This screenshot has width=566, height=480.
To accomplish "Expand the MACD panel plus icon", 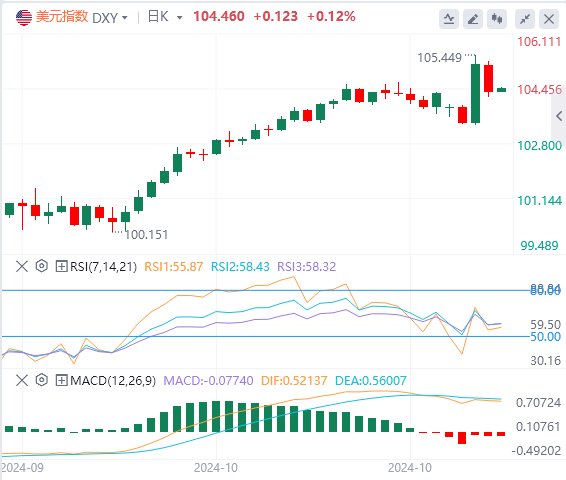I will coord(61,380).
